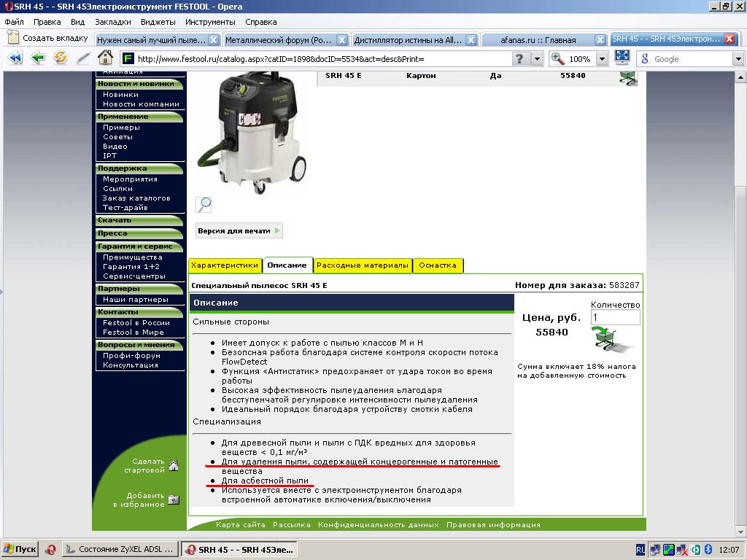The image size is (747, 560).
Task: Close the afanas.ru Главная tab
Action: (x=600, y=40)
